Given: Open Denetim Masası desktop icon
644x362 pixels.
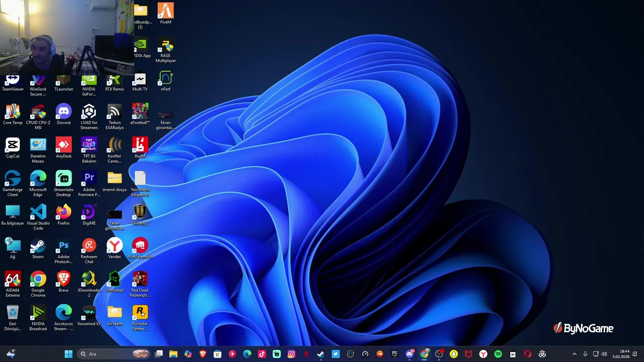Looking at the screenshot, I should 38,150.
